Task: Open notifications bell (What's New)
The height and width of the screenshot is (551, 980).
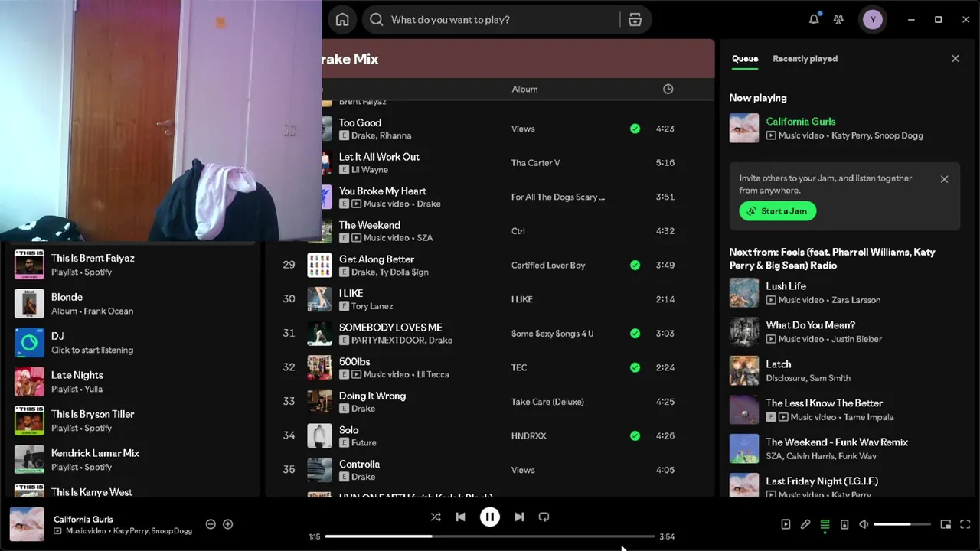Action: tap(814, 20)
